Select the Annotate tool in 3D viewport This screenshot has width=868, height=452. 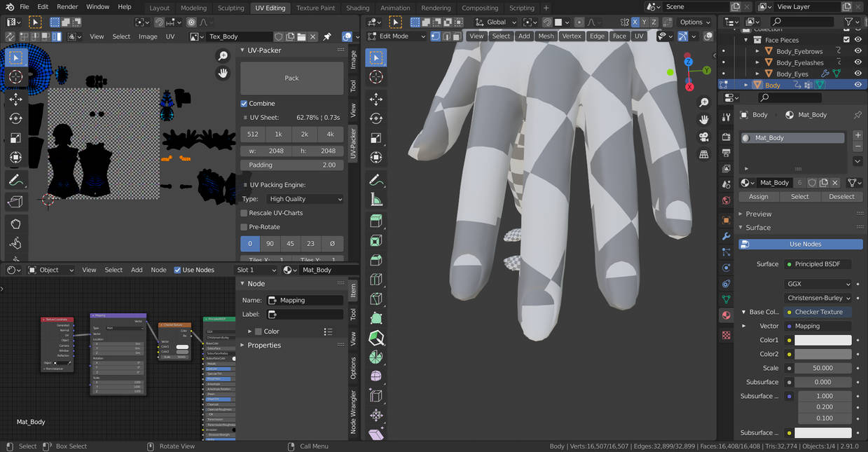tap(376, 180)
